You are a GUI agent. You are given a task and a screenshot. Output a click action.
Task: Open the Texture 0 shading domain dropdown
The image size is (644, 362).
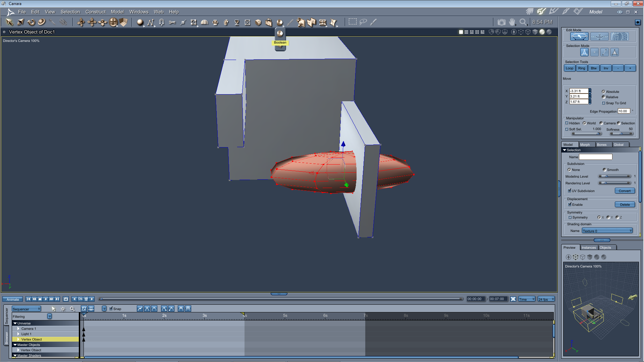(607, 231)
